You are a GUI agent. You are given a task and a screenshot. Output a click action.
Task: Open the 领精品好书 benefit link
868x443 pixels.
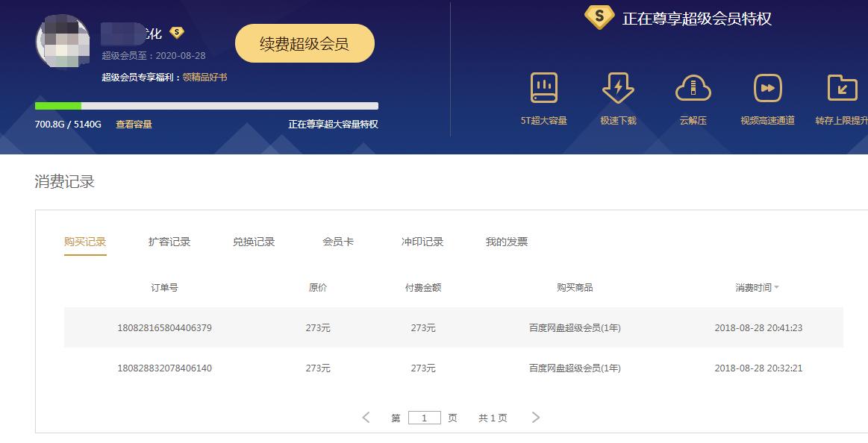[x=204, y=78]
